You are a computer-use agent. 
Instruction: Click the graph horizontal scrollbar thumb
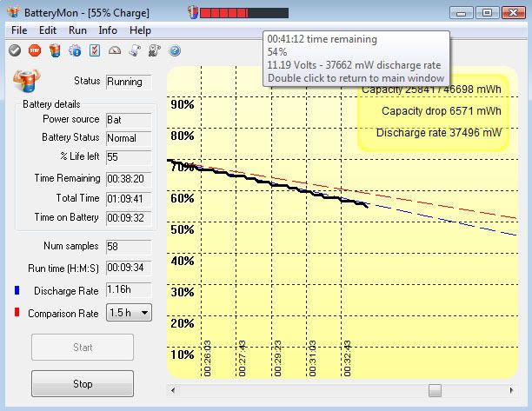coord(435,390)
